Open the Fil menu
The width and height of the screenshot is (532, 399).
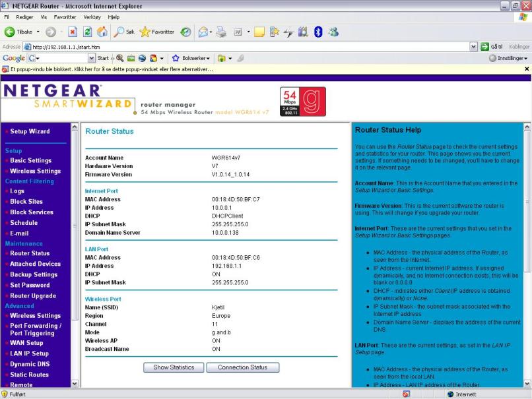point(7,17)
